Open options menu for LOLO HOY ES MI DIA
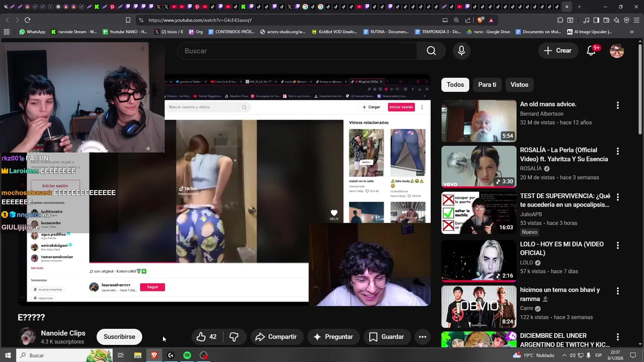The height and width of the screenshot is (362, 644). pos(618,245)
